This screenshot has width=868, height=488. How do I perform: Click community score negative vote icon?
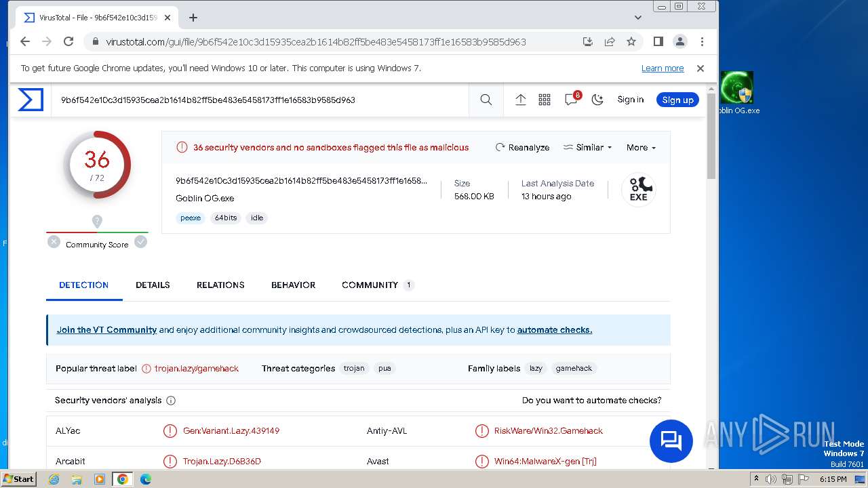coord(54,241)
